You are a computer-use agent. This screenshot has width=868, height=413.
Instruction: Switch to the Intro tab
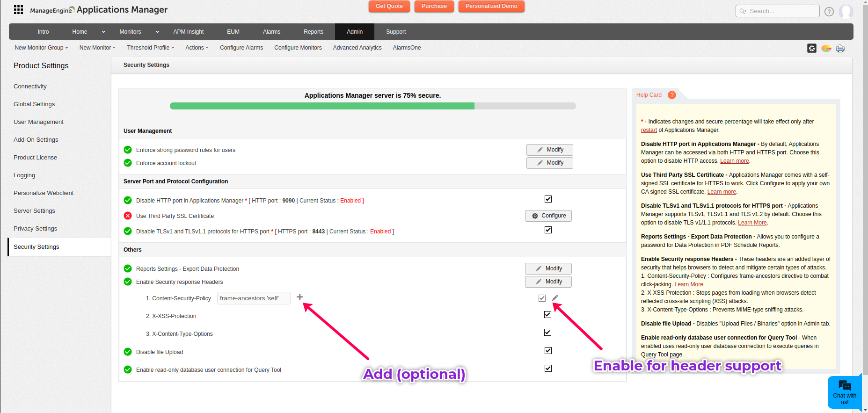click(43, 32)
